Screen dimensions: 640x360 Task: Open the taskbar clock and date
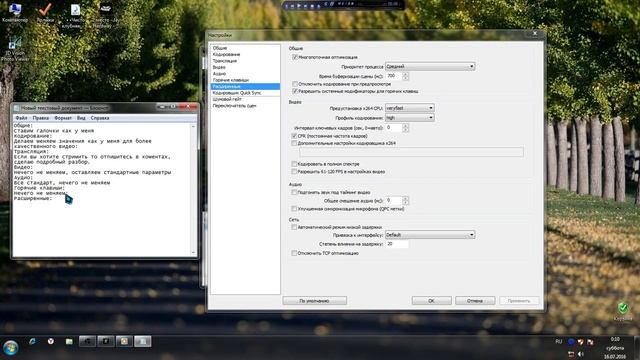(615, 348)
